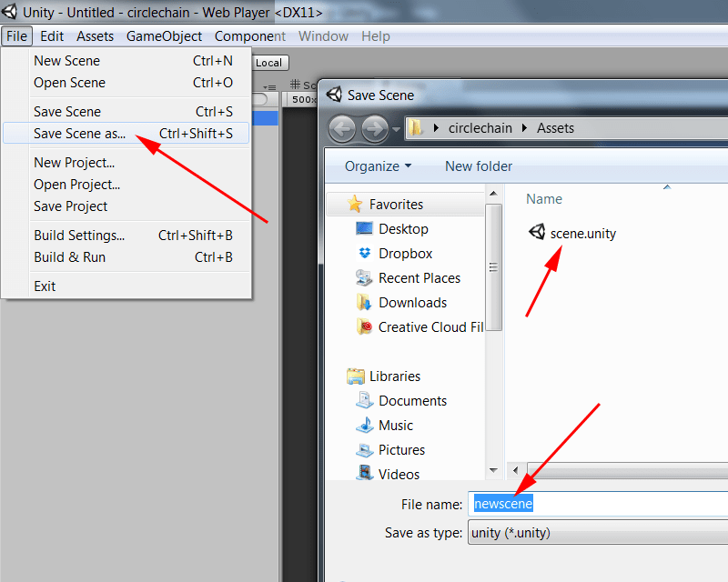The height and width of the screenshot is (582, 728).
Task: Click the Forward arrow in Save Scene dialog
Action: click(x=375, y=128)
